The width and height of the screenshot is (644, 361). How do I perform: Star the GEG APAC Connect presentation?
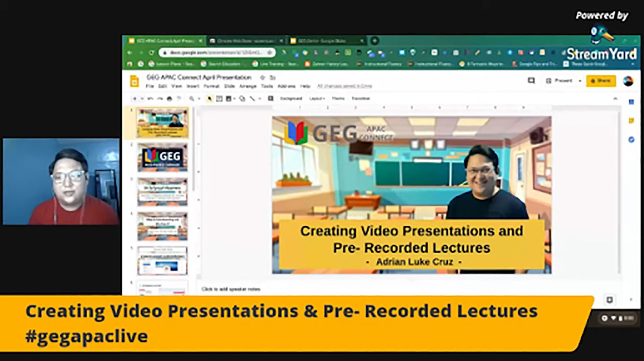(263, 77)
